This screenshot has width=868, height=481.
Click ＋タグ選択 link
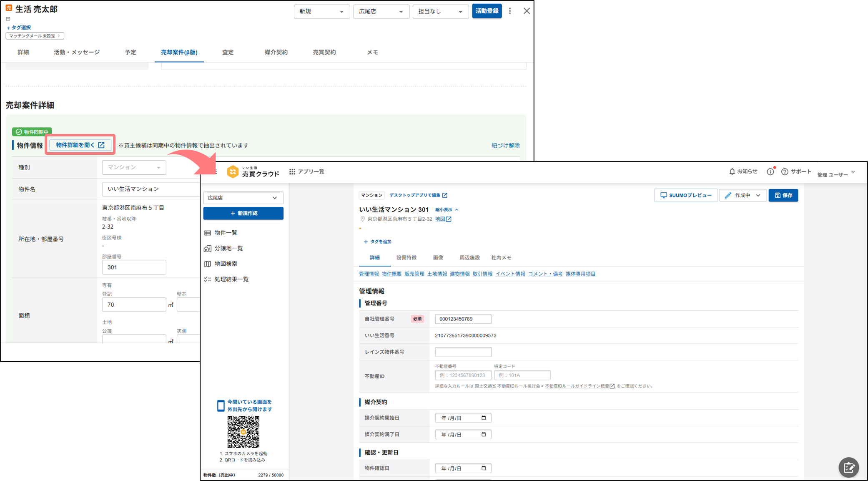[x=18, y=28]
